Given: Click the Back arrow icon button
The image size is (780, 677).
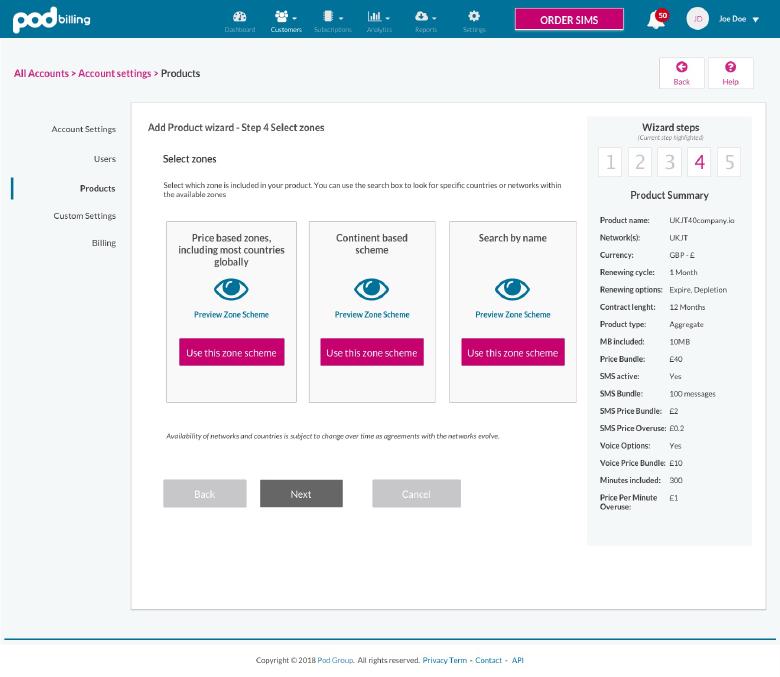Looking at the screenshot, I should (x=682, y=73).
